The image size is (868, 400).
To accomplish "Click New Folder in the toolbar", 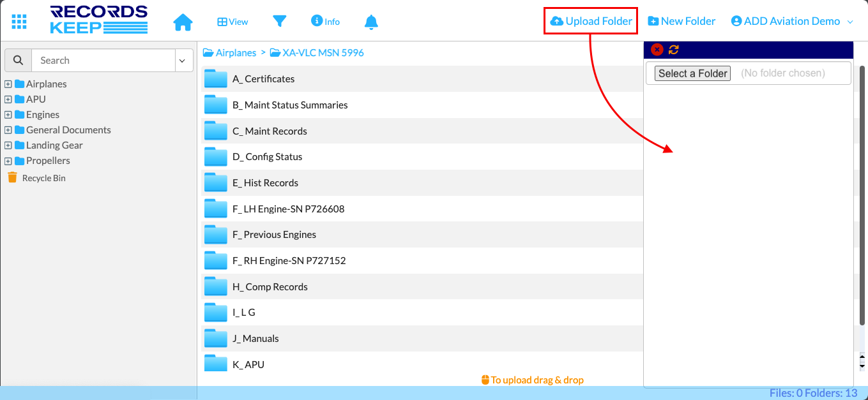I will point(681,22).
